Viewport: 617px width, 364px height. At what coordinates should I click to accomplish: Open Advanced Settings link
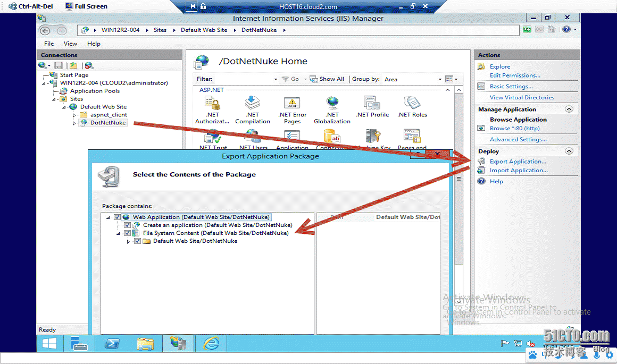(518, 140)
